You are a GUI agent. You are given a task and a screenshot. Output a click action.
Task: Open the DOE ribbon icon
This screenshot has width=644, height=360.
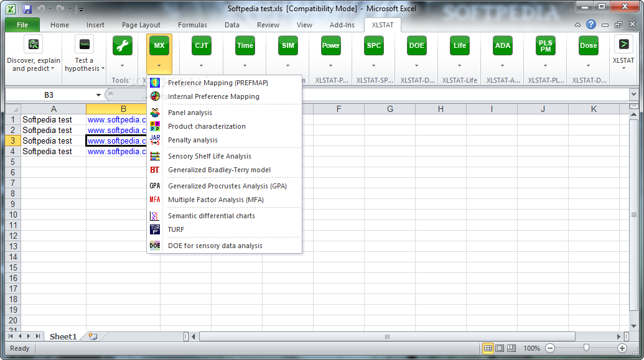pos(416,45)
